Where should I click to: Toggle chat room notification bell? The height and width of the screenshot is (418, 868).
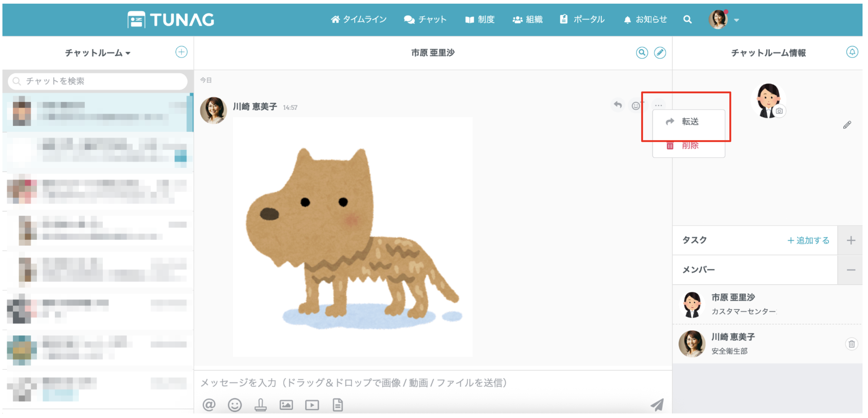(x=852, y=52)
